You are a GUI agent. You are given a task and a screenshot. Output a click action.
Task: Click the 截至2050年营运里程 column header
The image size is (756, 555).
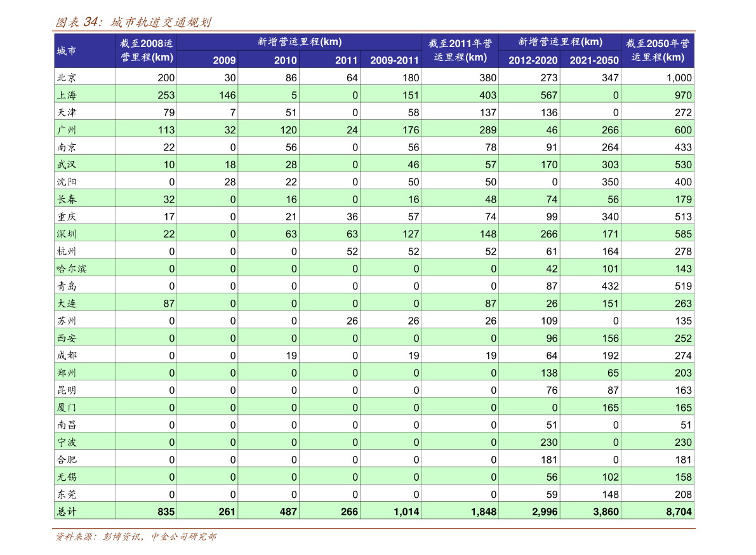(657, 51)
